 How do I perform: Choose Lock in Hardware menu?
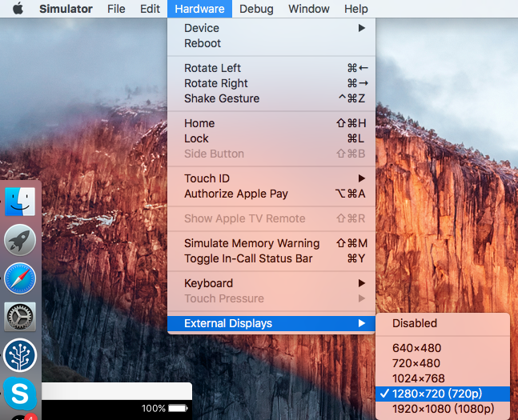pos(271,138)
